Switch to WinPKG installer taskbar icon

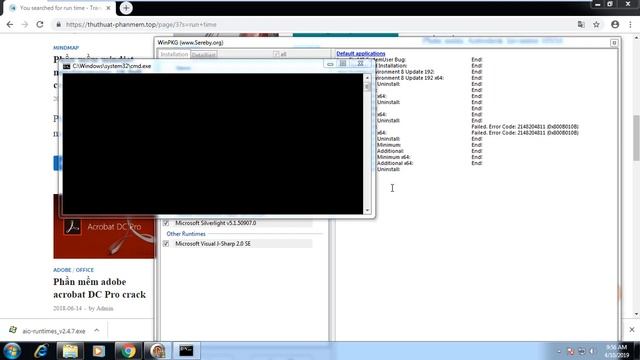coord(157,351)
